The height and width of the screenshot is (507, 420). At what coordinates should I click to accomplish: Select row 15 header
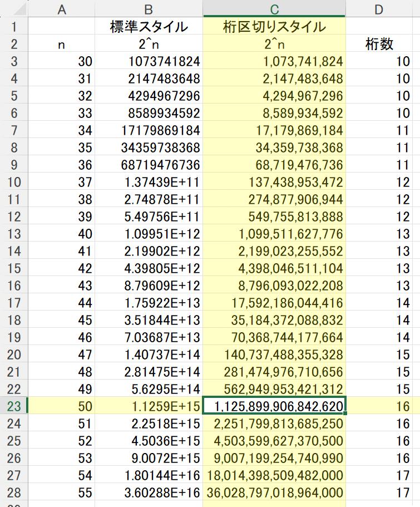point(14,268)
